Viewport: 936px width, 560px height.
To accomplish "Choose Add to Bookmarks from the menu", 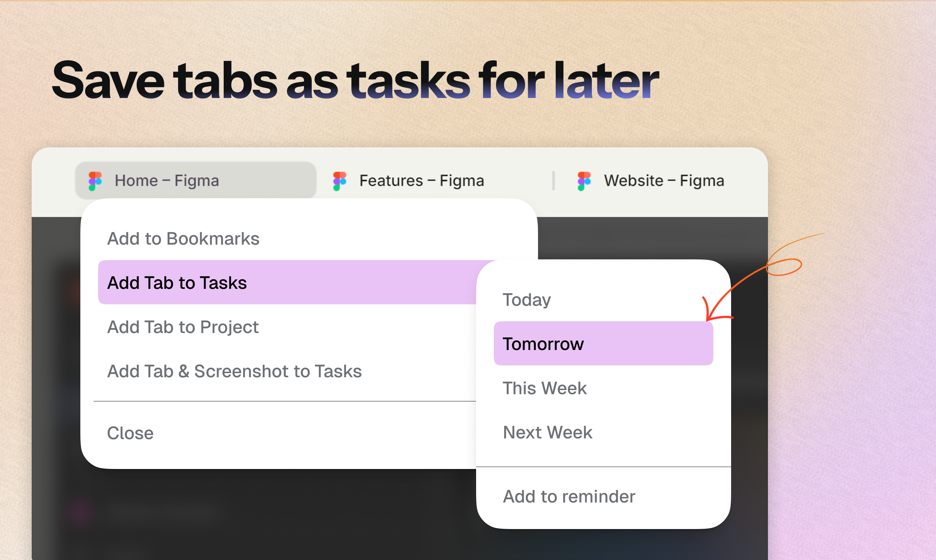I will 184,238.
